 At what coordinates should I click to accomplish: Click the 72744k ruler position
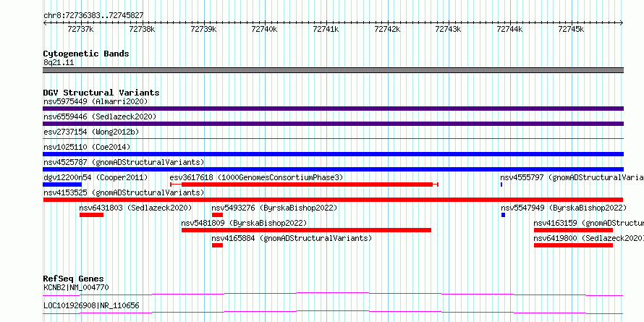pyautogui.click(x=509, y=29)
